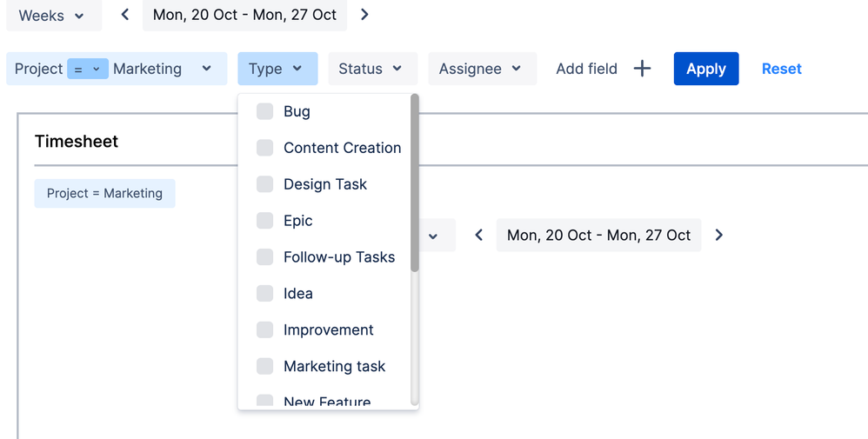Viewport: 868px width, 439px height.
Task: Go to next week in top date navigator
Action: pos(364,15)
